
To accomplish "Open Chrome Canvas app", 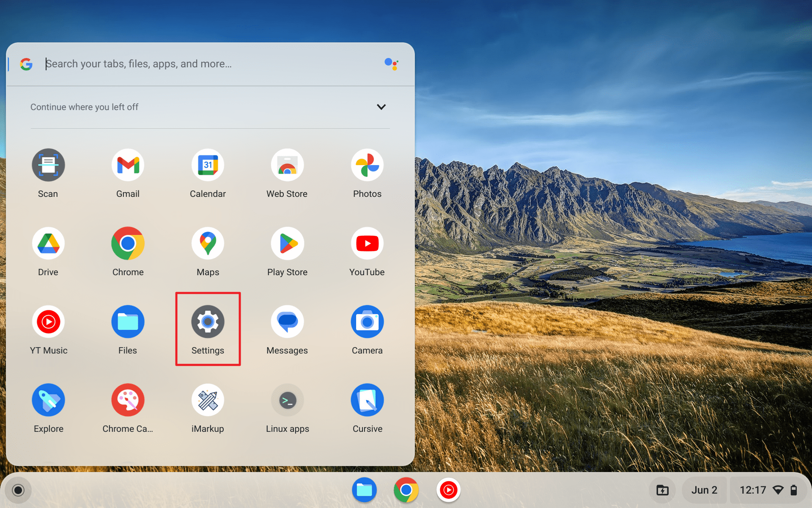I will [128, 400].
